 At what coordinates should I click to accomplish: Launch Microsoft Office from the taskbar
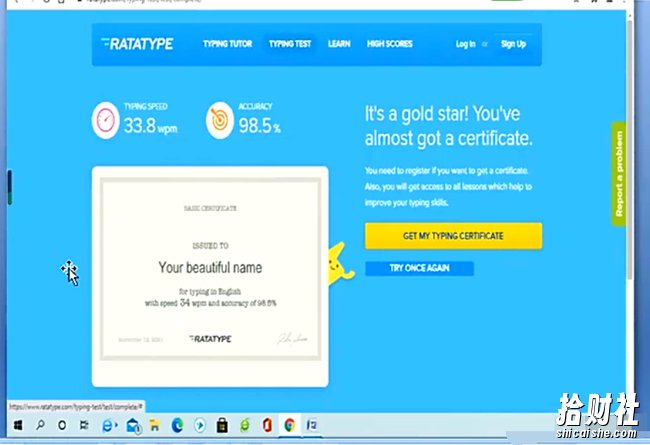(267, 426)
